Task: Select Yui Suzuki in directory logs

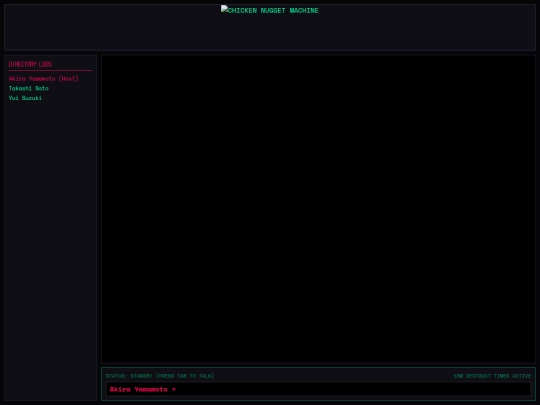Action: pyautogui.click(x=25, y=98)
